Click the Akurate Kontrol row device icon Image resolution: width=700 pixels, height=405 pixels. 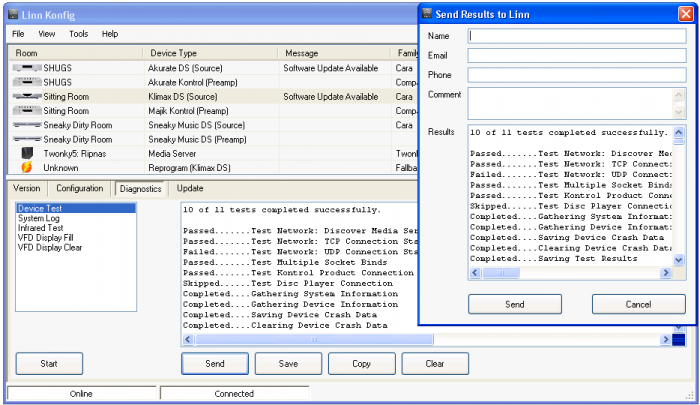(27, 82)
